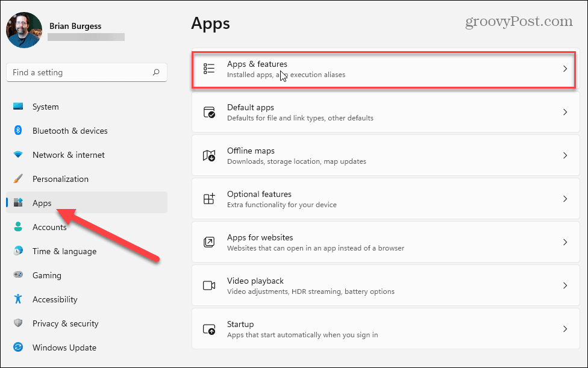The image size is (588, 368).
Task: Open Bluetooth & devices category
Action: [87, 131]
